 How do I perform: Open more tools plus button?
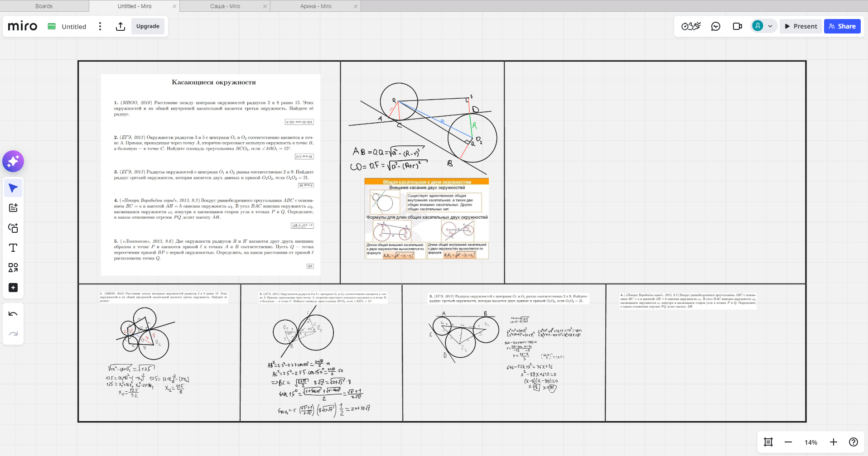click(x=13, y=288)
